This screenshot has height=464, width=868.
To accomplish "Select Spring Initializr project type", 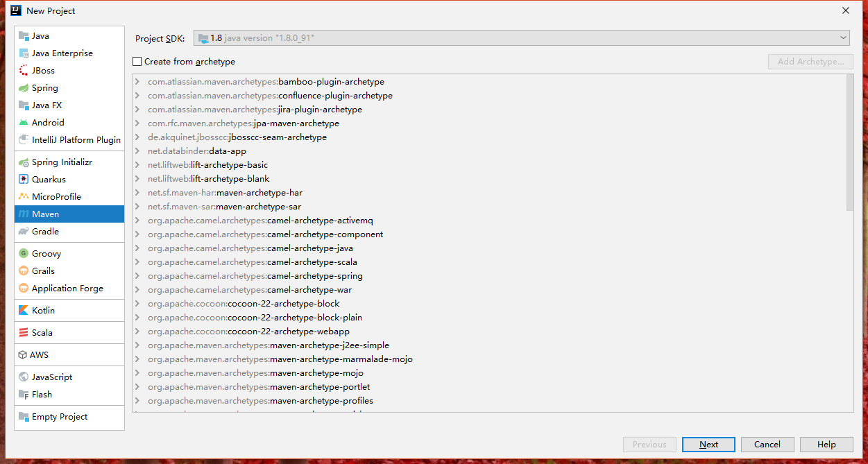I will (62, 162).
